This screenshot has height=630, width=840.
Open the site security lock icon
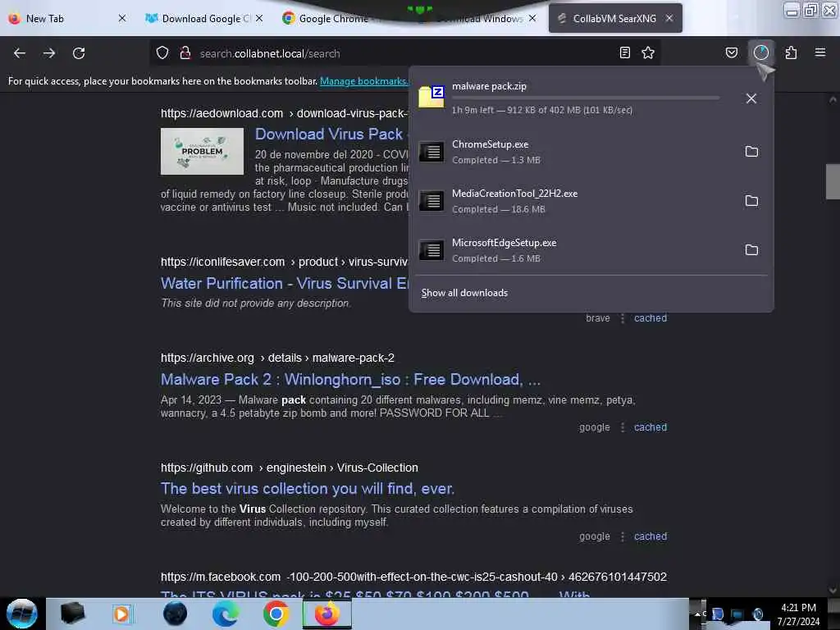(x=185, y=53)
